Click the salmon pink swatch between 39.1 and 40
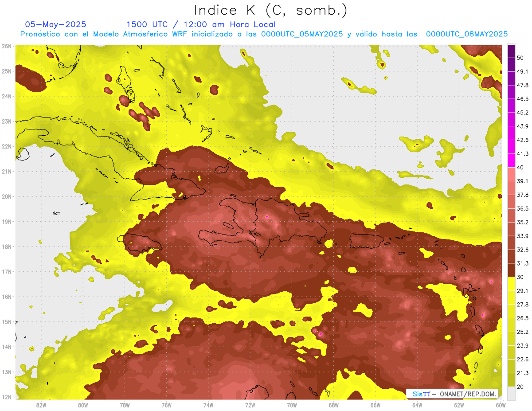Viewport: 532px width, 411px height. click(511, 174)
